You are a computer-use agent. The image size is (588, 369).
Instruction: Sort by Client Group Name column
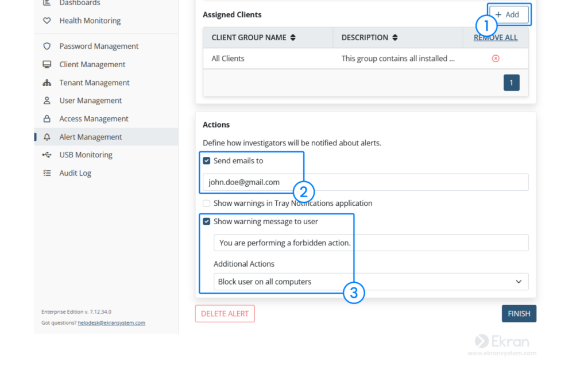(x=293, y=38)
